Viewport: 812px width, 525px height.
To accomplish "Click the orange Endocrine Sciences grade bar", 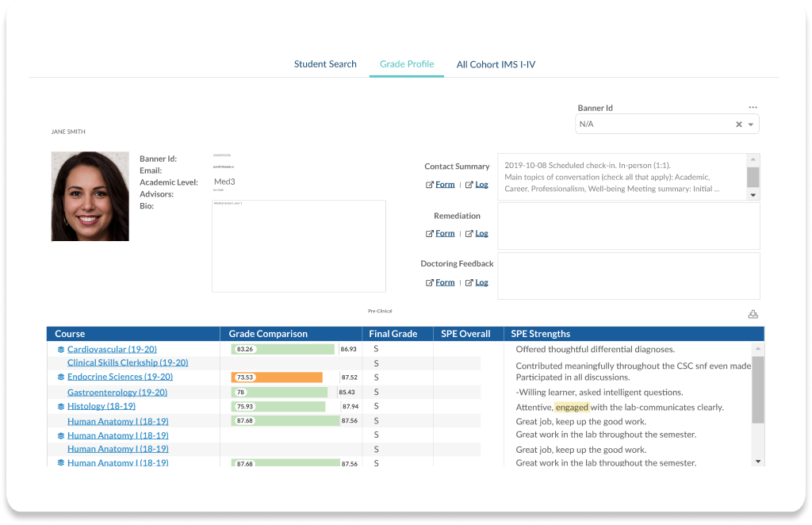I will [x=278, y=377].
